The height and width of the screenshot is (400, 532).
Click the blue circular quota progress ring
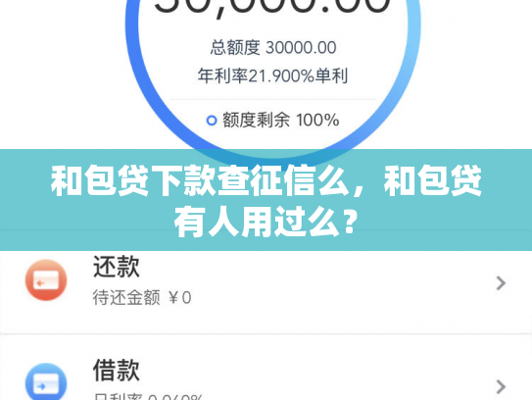tap(272, 79)
